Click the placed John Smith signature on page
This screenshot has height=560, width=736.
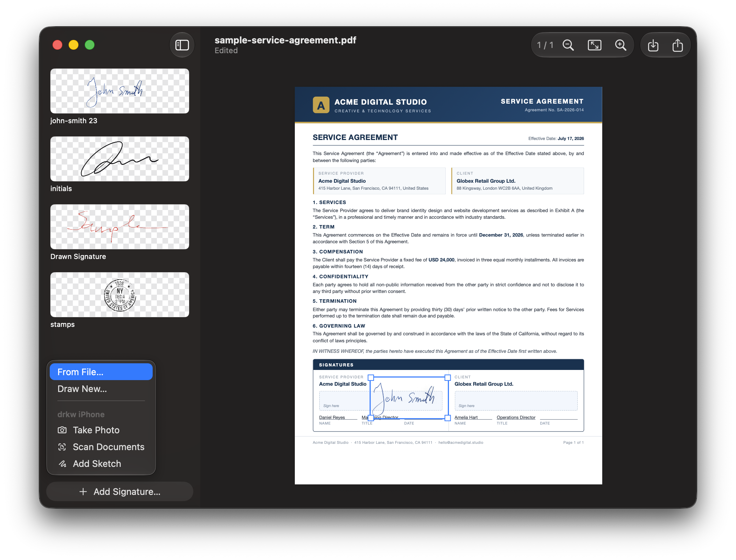pos(409,398)
